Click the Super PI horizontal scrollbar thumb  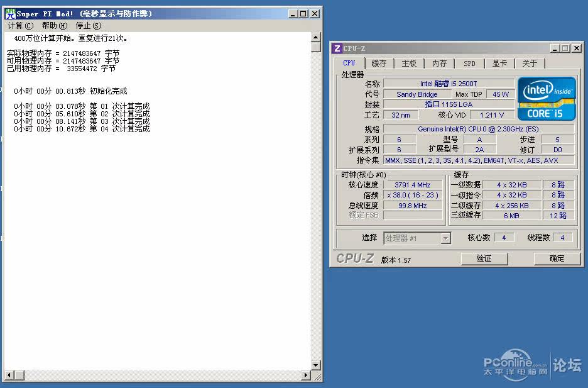pos(19,375)
